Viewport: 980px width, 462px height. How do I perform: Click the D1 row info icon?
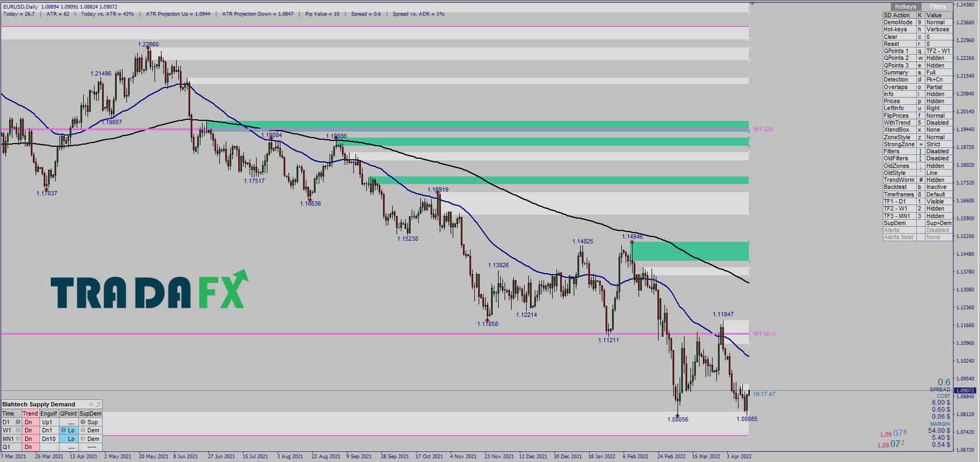pos(18,422)
